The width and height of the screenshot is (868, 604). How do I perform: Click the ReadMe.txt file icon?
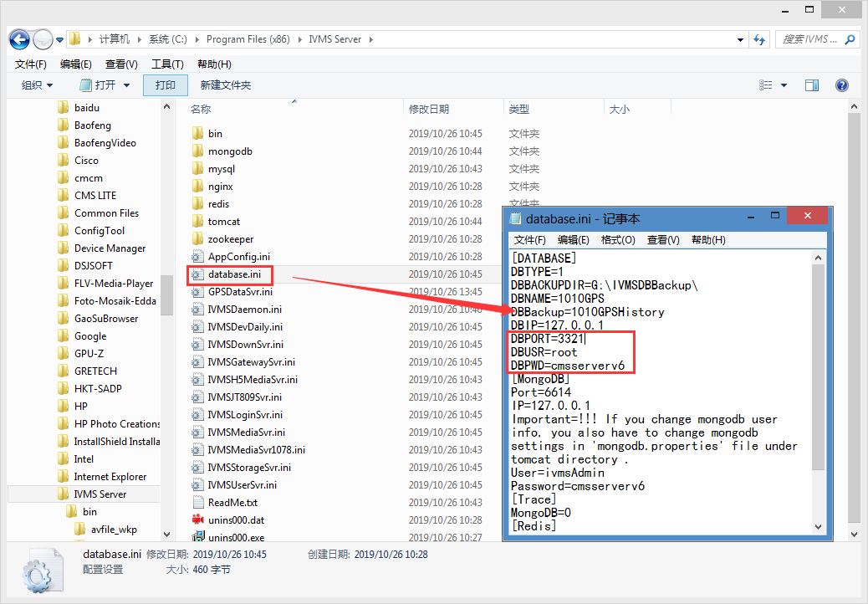(197, 503)
